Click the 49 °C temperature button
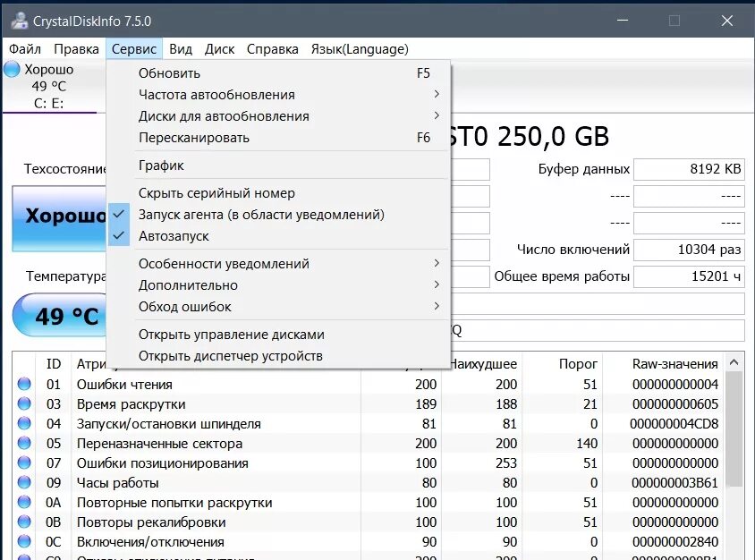This screenshot has width=755, height=560. [60, 316]
